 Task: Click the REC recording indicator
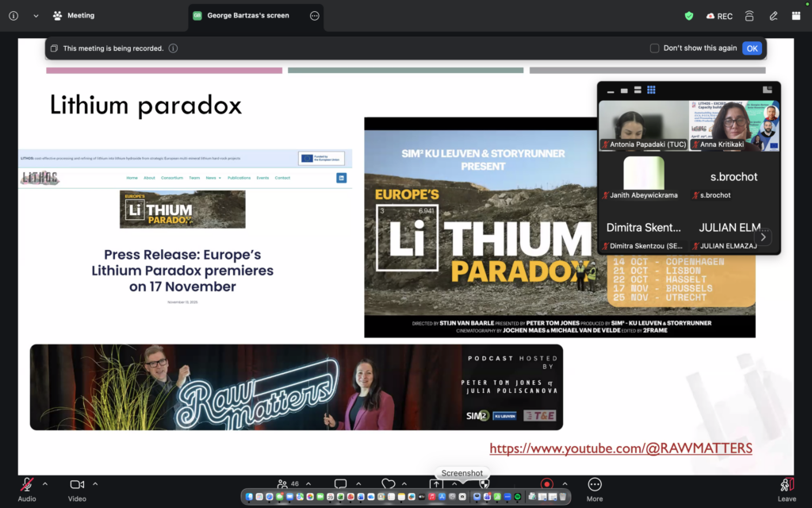pos(719,16)
